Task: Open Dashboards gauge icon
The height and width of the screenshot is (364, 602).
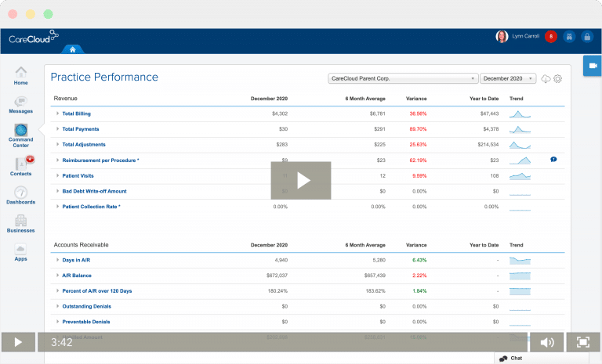Action: click(x=21, y=193)
